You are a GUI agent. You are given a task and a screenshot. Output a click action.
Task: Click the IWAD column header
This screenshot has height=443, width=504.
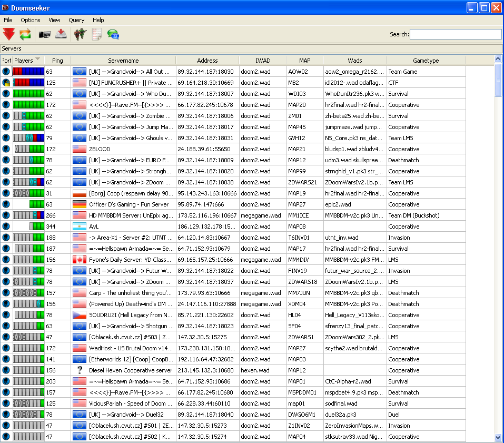(262, 61)
